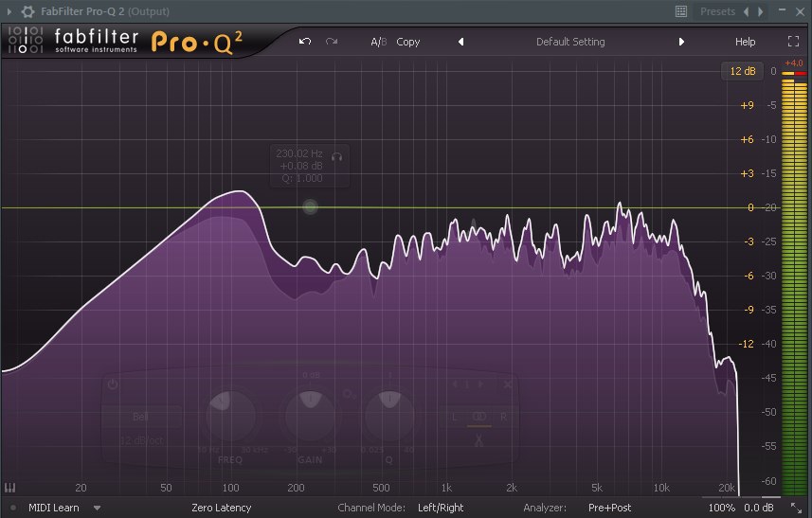This screenshot has height=518, width=812.
Task: Click the 0.0 dB output gain value
Action: [x=759, y=509]
